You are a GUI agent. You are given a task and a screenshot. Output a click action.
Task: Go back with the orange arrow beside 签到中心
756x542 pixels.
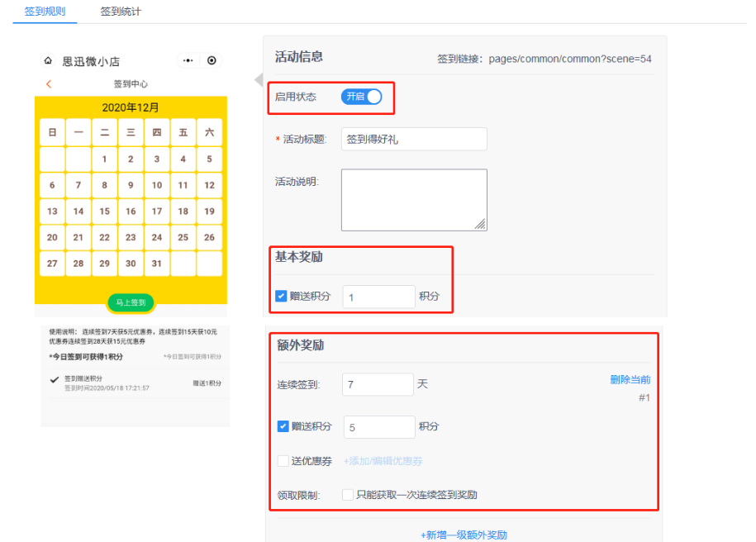point(49,84)
